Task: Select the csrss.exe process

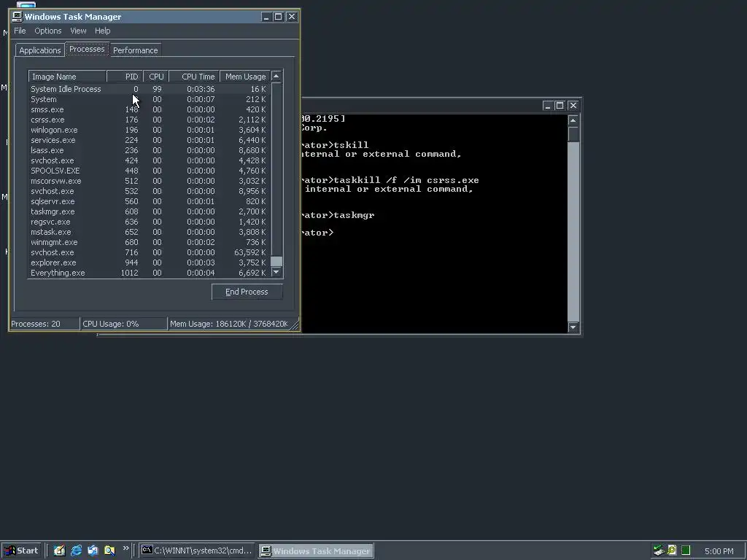Action: coord(149,120)
